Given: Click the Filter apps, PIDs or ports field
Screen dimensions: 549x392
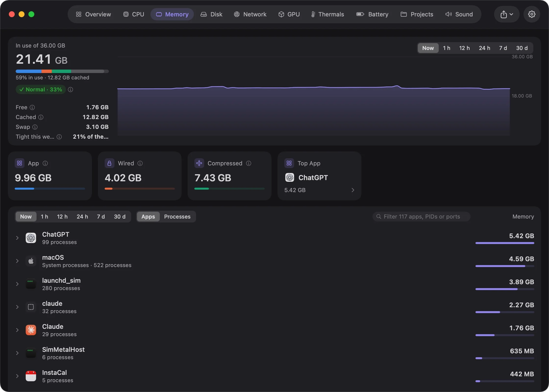Looking at the screenshot, I should [421, 217].
